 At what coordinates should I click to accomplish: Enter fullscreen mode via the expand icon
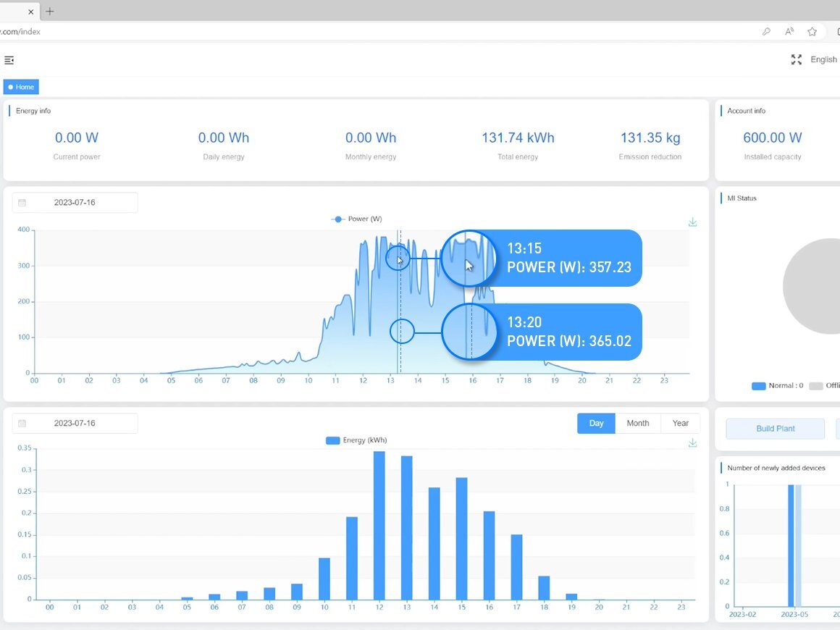coord(797,60)
